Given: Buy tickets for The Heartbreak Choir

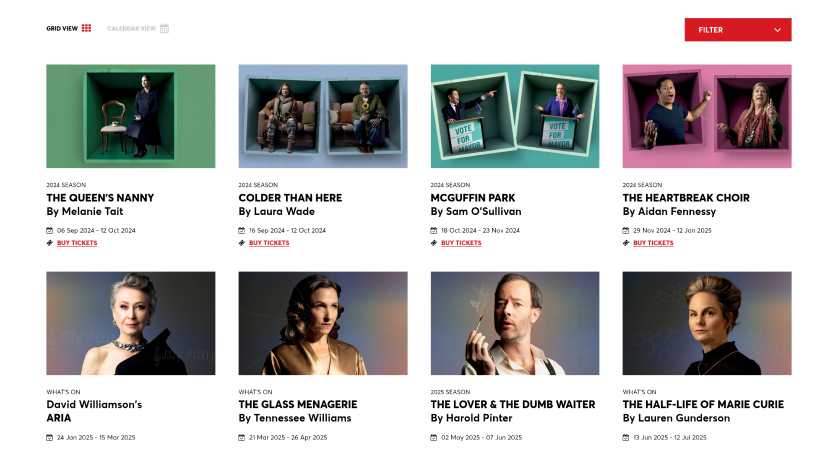Looking at the screenshot, I should point(653,243).
